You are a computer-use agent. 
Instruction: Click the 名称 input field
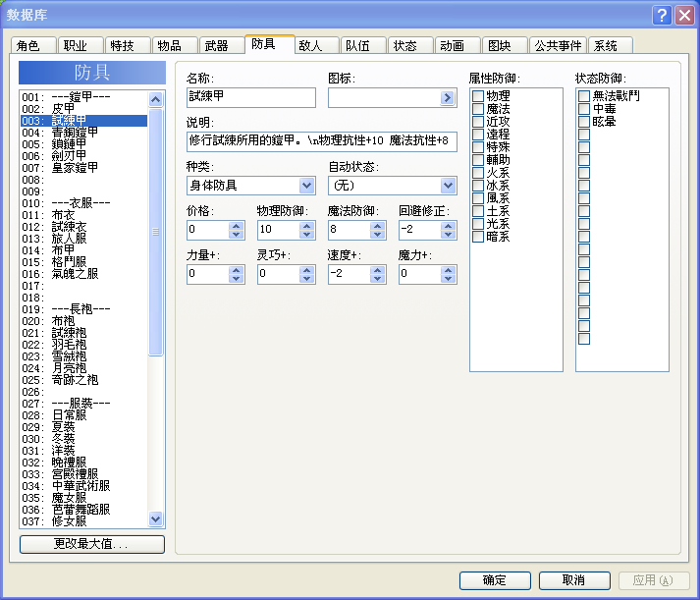pos(251,97)
